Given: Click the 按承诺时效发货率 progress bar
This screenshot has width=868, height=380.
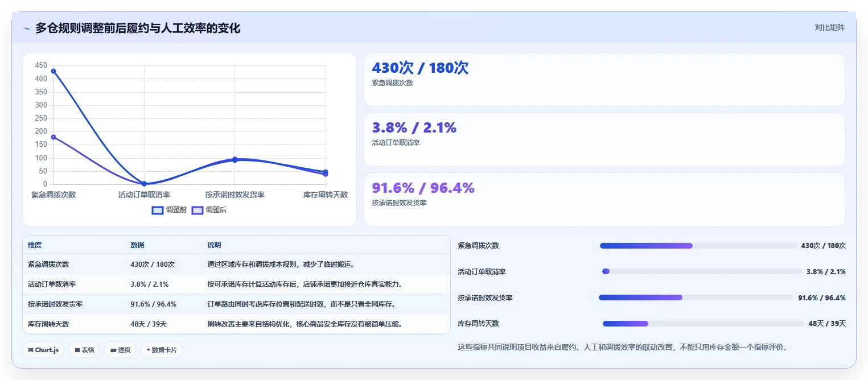Looking at the screenshot, I should [696, 298].
